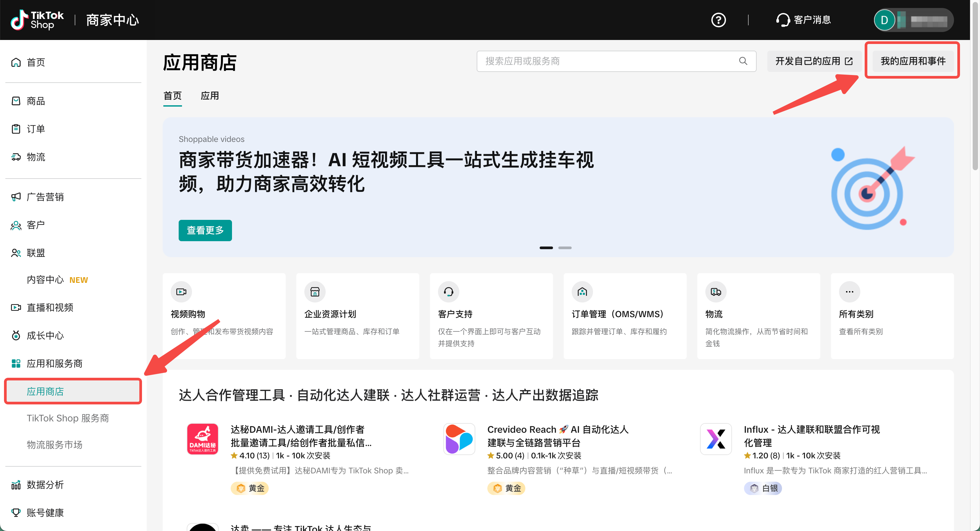Click the TikTok Shop logo
The height and width of the screenshot is (531, 980).
pyautogui.click(x=37, y=20)
